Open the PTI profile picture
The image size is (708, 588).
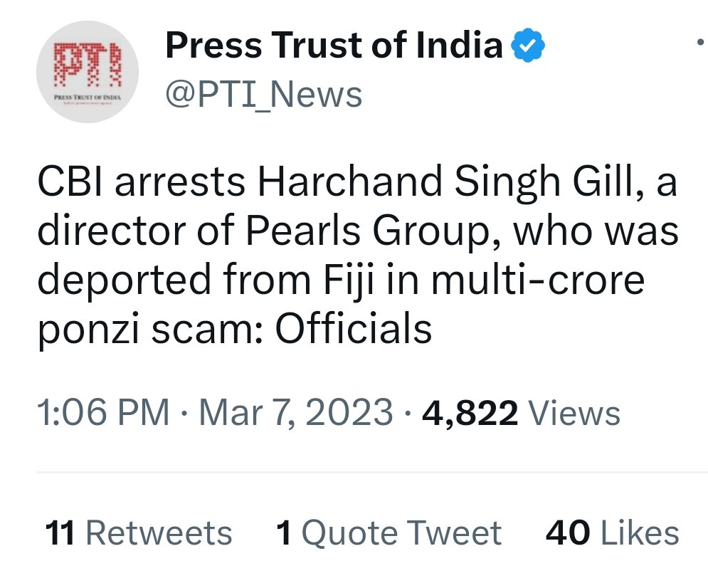(x=88, y=72)
